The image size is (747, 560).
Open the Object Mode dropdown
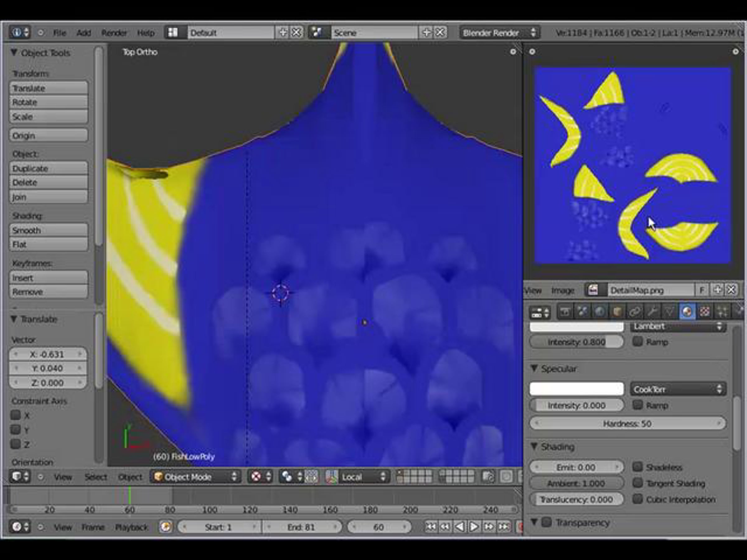click(x=195, y=477)
